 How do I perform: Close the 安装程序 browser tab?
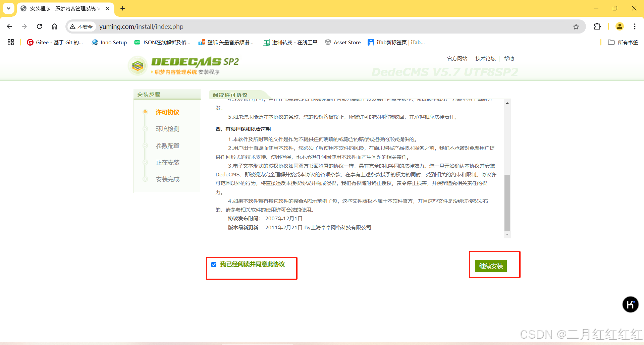pyautogui.click(x=107, y=8)
